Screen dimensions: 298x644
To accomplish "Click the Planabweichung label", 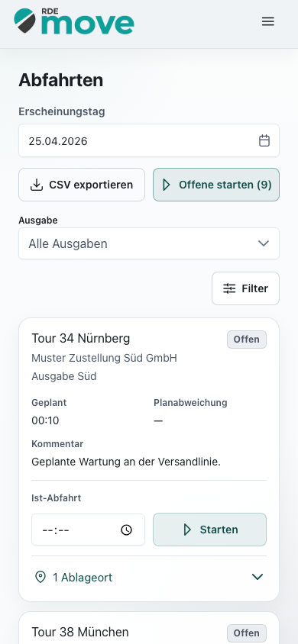I will [190, 403].
